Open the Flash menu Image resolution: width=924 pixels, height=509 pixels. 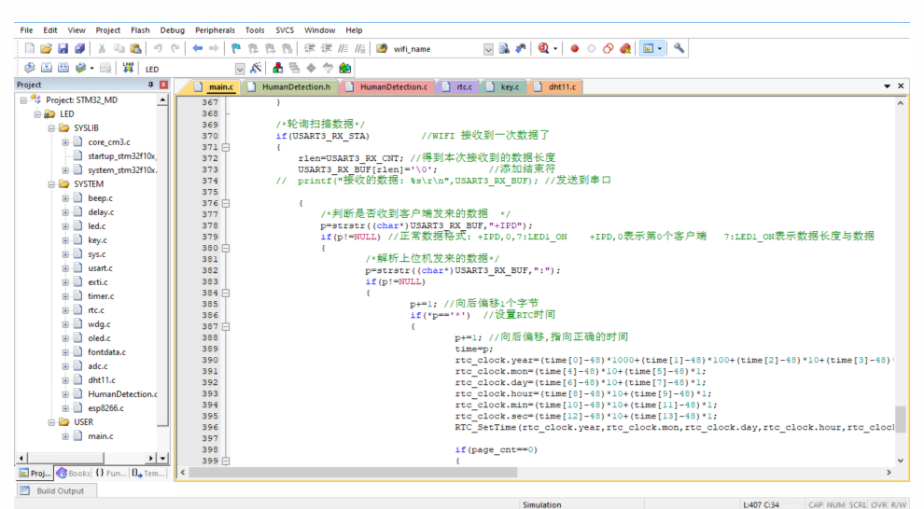[140, 30]
